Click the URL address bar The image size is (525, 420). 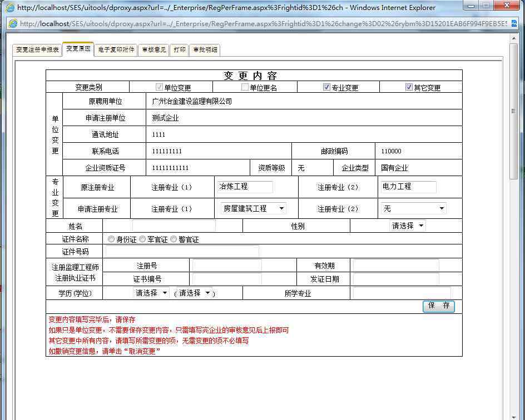click(263, 23)
